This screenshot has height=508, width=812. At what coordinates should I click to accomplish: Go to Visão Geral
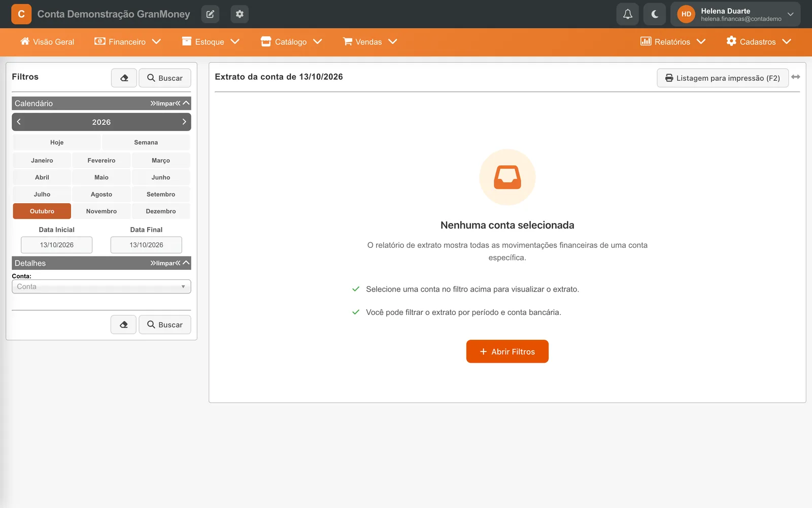[47, 42]
